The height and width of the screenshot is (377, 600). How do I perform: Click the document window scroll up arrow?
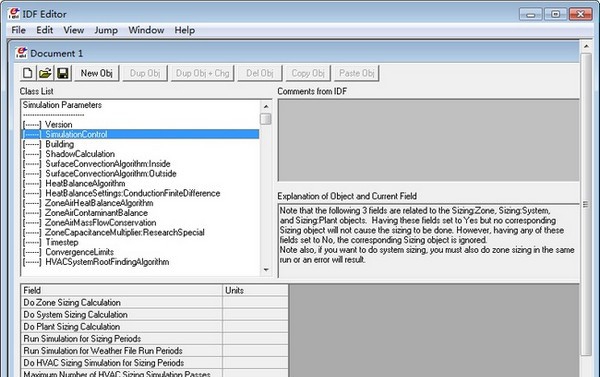586,46
